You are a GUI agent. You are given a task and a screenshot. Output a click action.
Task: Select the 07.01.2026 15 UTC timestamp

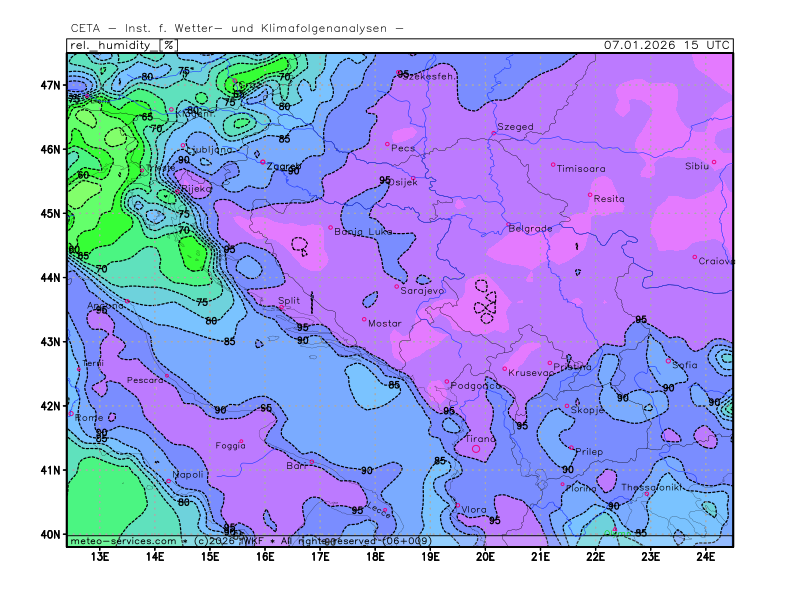667,45
